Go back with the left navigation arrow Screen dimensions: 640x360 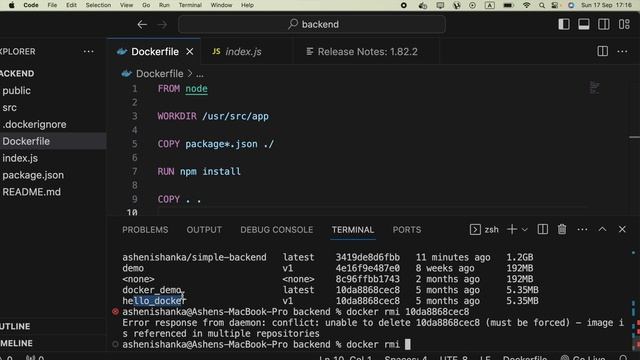142,24
